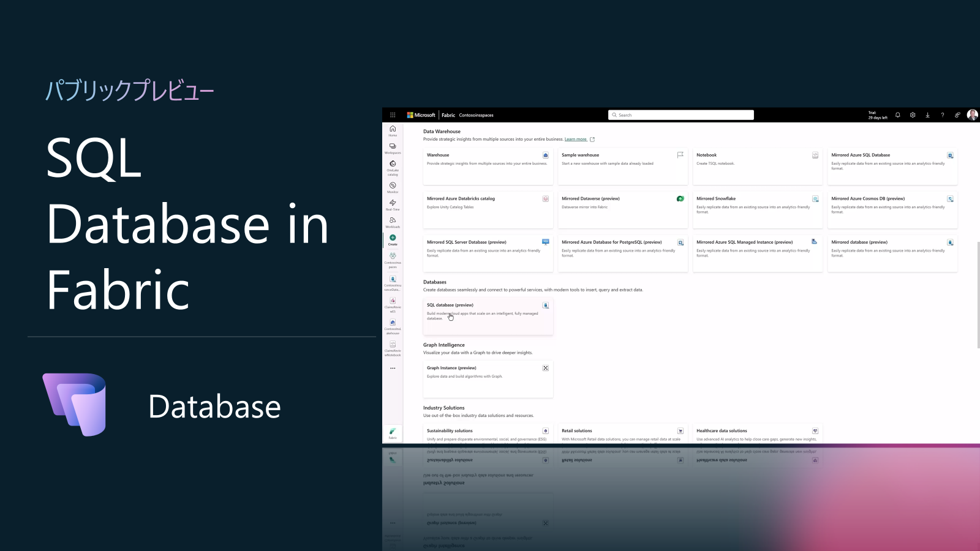Select Mirrored Dataverse (preview) card
980x551 pixels.
[x=623, y=209]
